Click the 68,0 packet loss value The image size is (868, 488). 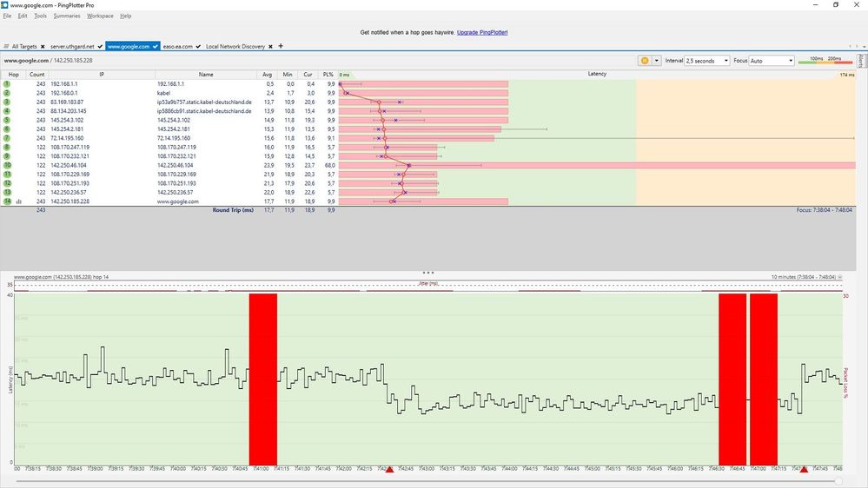330,165
